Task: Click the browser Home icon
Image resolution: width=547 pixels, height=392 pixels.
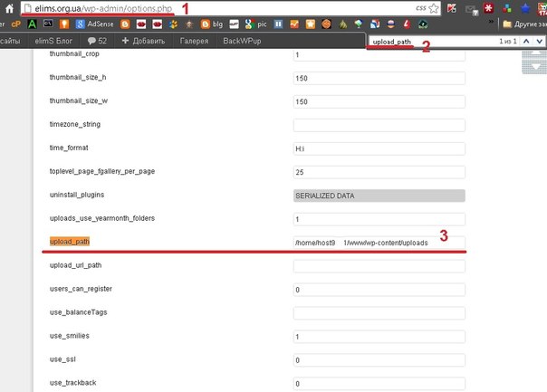Action: tap(9, 8)
